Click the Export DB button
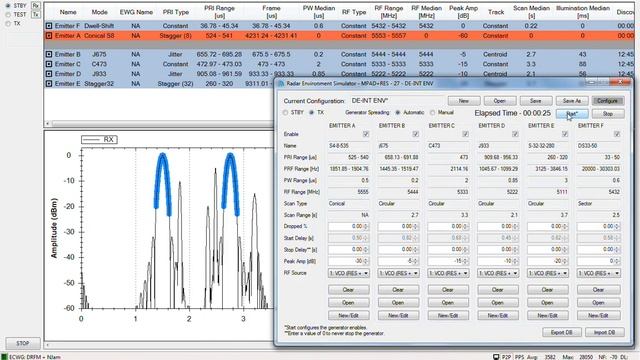The height and width of the screenshot is (360, 640). coord(562,333)
